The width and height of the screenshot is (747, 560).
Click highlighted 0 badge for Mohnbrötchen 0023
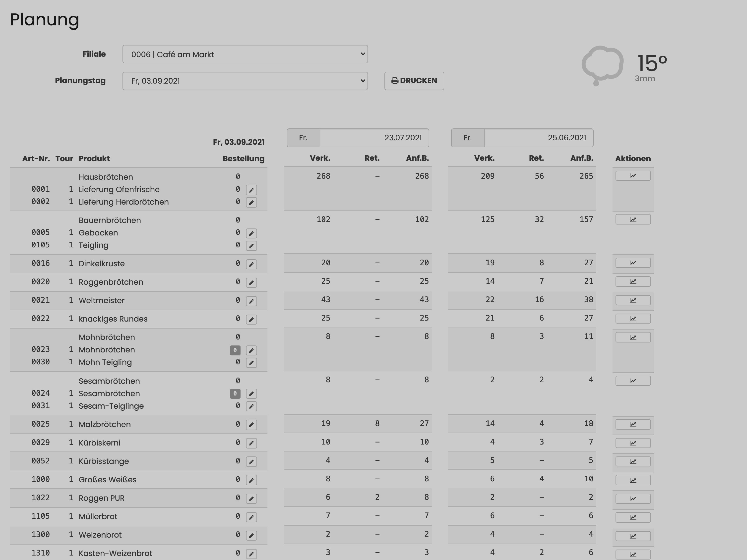[x=235, y=350]
